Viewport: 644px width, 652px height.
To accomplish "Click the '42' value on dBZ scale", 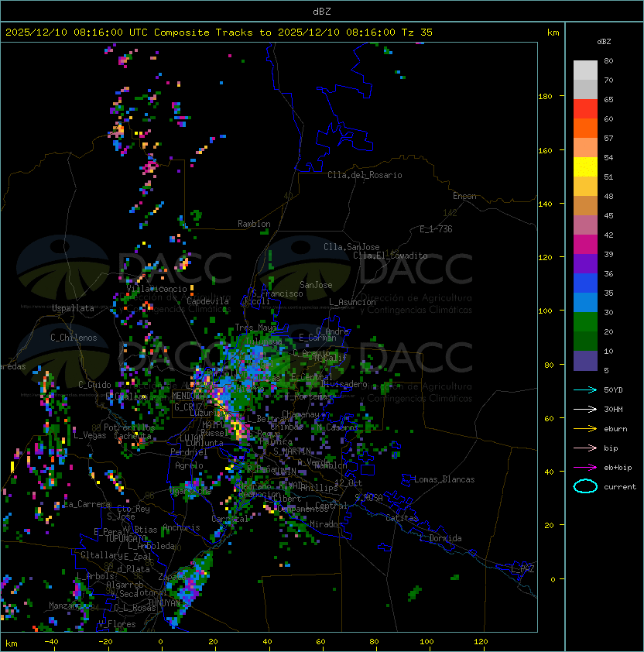I will [608, 235].
